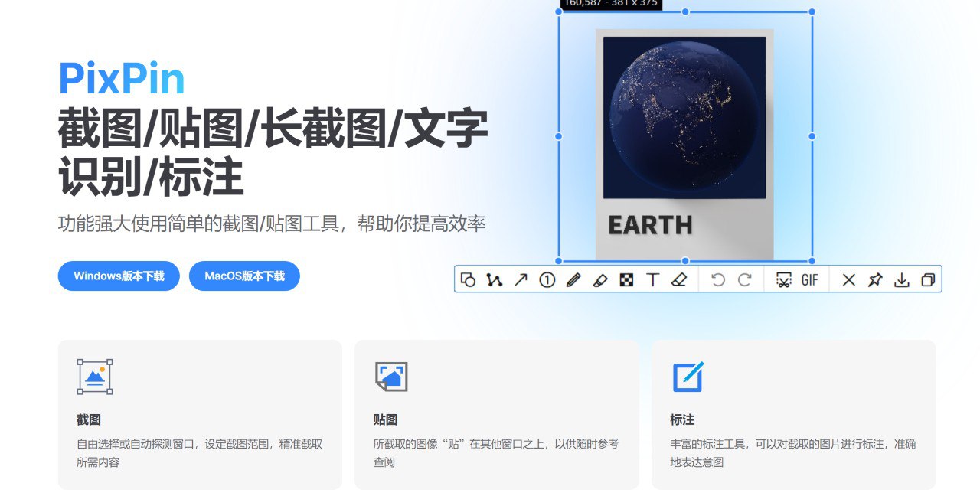Click the 贴图 card heading
Viewport: 980px width, 496px height.
[x=385, y=419]
